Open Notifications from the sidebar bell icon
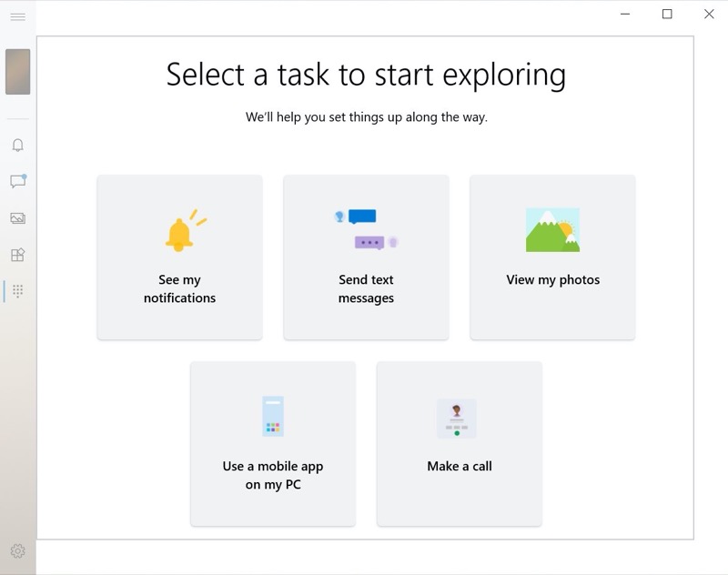This screenshot has width=728, height=575. click(x=17, y=146)
